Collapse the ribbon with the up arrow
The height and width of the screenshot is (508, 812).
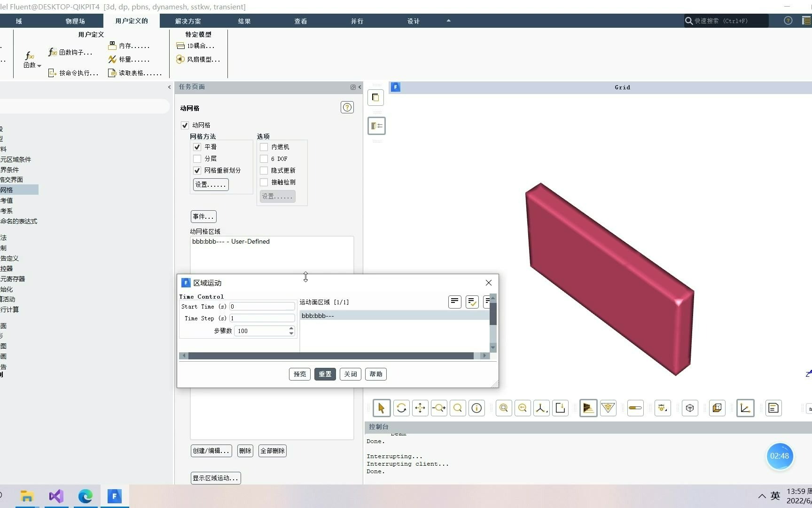448,21
